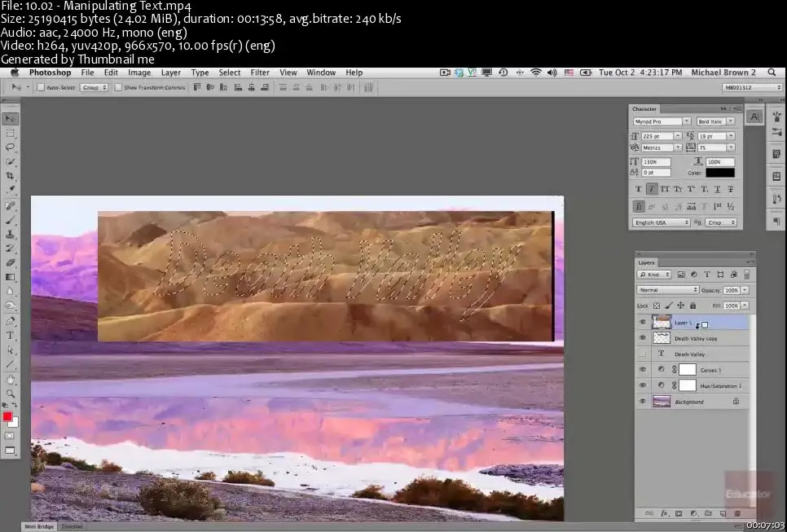Open the Spotlight search magnifier icon

tap(772, 73)
